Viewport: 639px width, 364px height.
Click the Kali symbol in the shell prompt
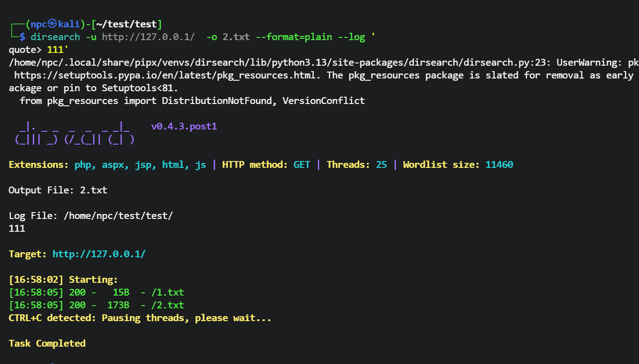pos(52,24)
